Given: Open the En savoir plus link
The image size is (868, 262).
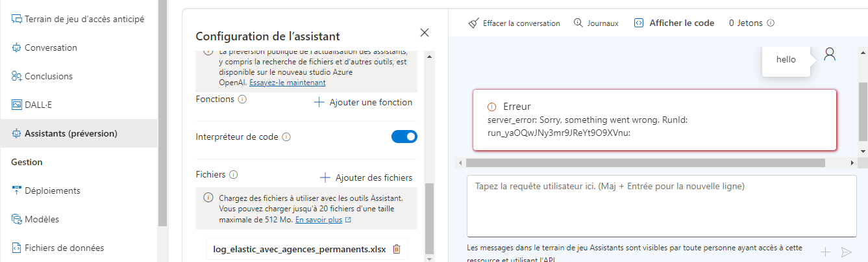Looking at the screenshot, I should pyautogui.click(x=323, y=220).
